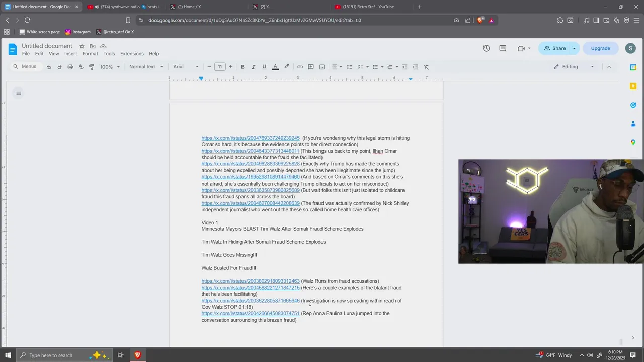644x362 pixels.
Task: Add a comment from the toolbar
Action: click(x=311, y=67)
